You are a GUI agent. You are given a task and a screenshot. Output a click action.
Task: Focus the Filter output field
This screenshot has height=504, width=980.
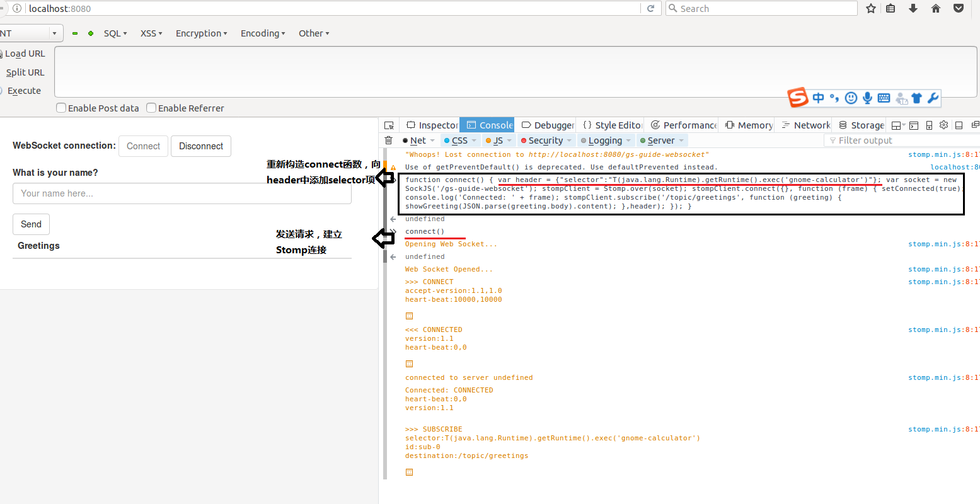pyautogui.click(x=901, y=140)
